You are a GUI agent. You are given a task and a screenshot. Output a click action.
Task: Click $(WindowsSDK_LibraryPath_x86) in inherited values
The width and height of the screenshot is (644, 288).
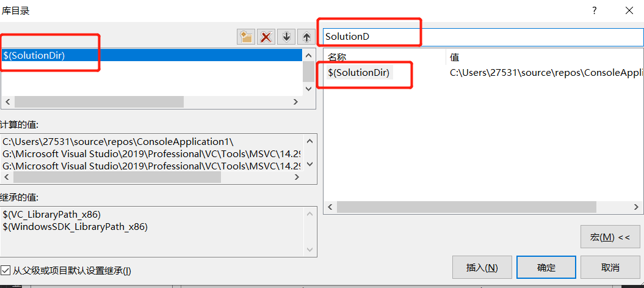74,226
